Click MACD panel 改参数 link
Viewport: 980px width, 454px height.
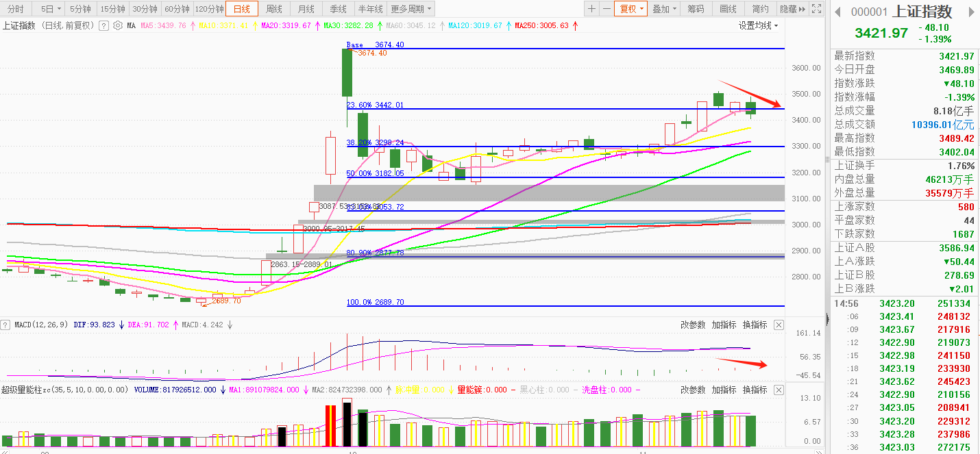(x=693, y=325)
